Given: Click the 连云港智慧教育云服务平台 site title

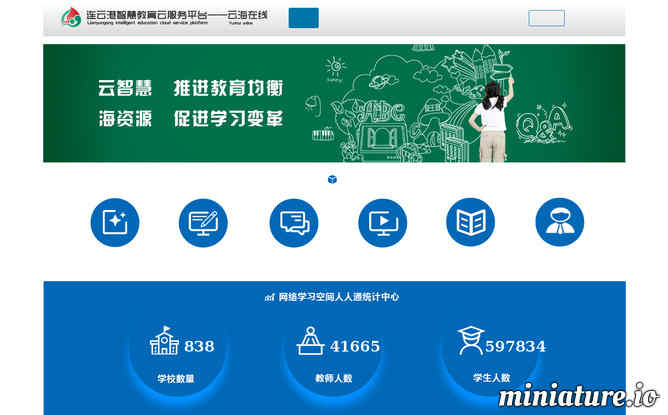Looking at the screenshot, I should (147, 15).
